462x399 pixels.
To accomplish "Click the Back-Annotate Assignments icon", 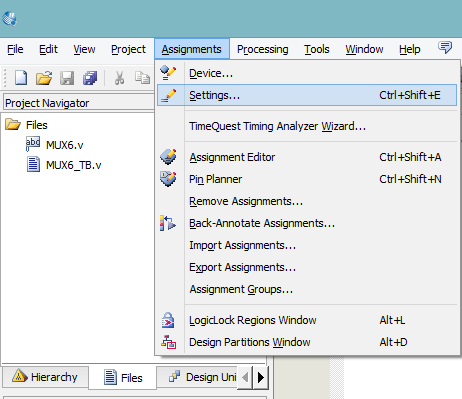I will [168, 223].
